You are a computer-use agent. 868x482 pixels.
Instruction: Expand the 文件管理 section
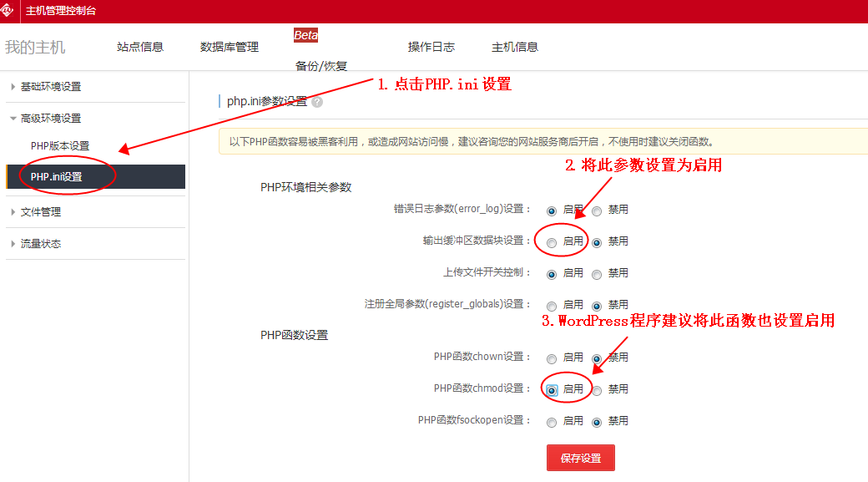point(40,212)
